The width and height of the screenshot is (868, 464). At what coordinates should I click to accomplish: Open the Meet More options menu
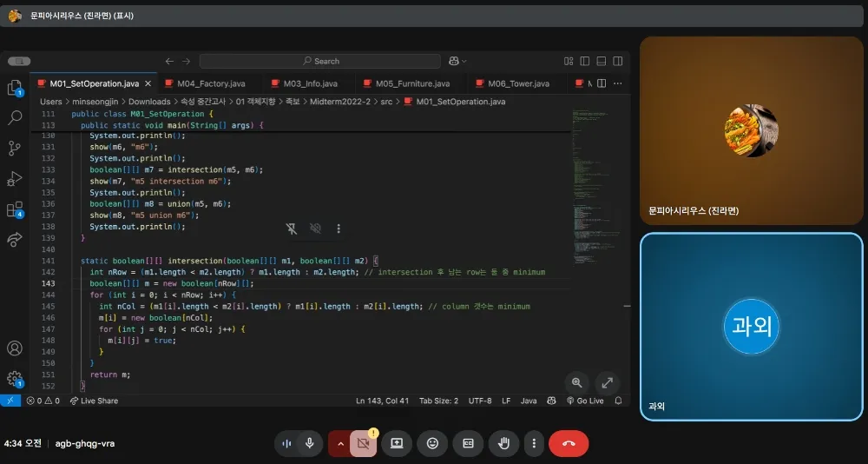pos(534,443)
